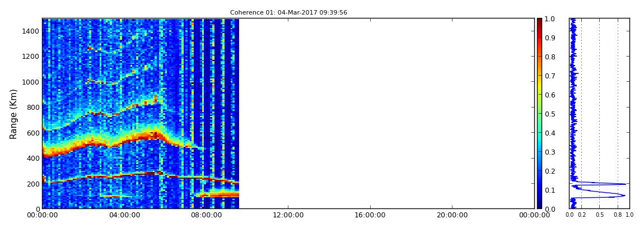Click the colorbar 0.7 tick label

549,76
